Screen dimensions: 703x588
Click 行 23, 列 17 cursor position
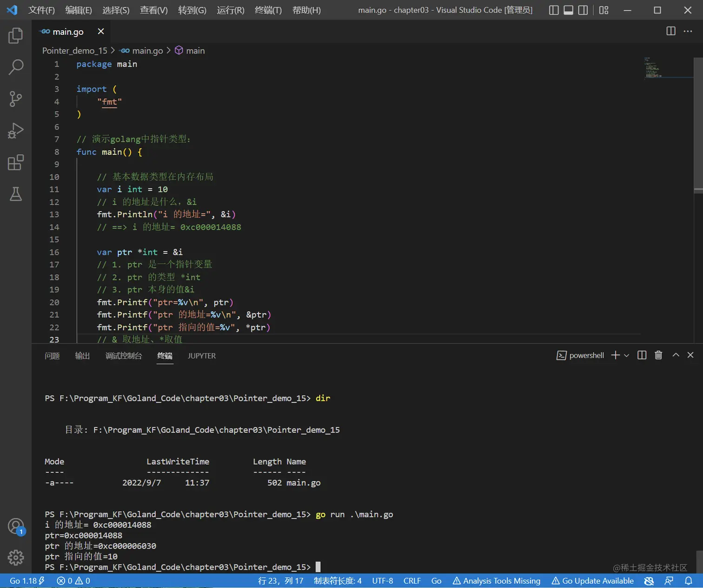pyautogui.click(x=280, y=581)
